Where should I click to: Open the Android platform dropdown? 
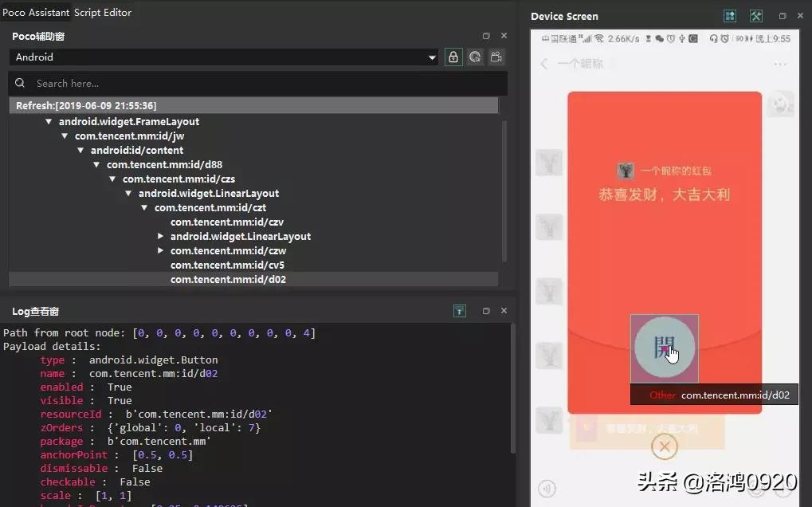[x=431, y=57]
